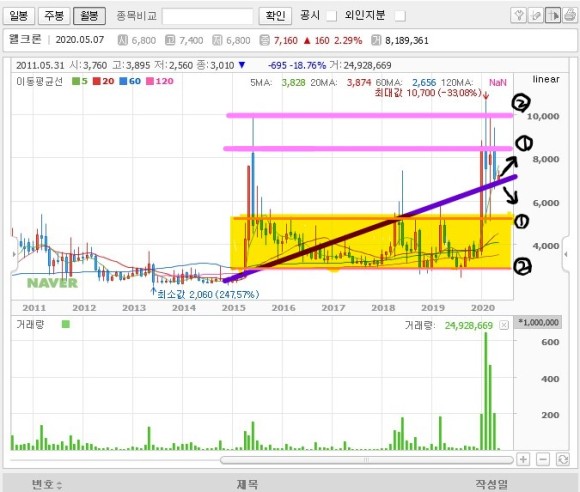Viewport: 580px width, 492px height.
Task: Click the 작성일 column header
Action: click(x=491, y=484)
